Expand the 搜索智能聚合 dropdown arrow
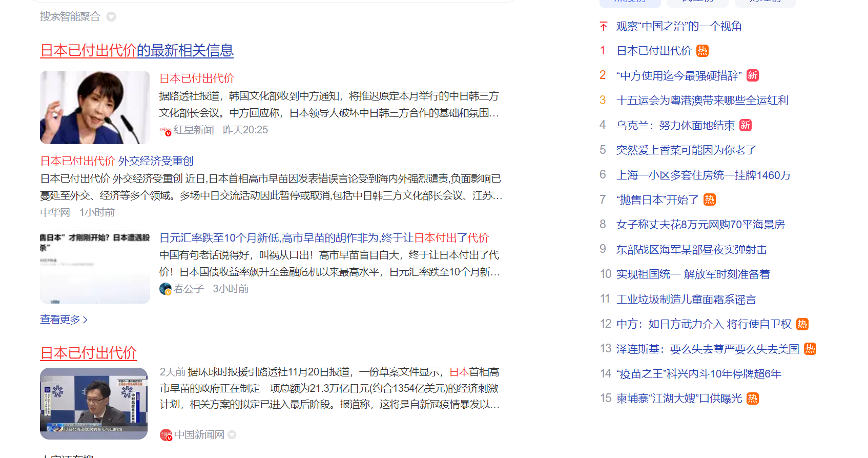 point(111,17)
